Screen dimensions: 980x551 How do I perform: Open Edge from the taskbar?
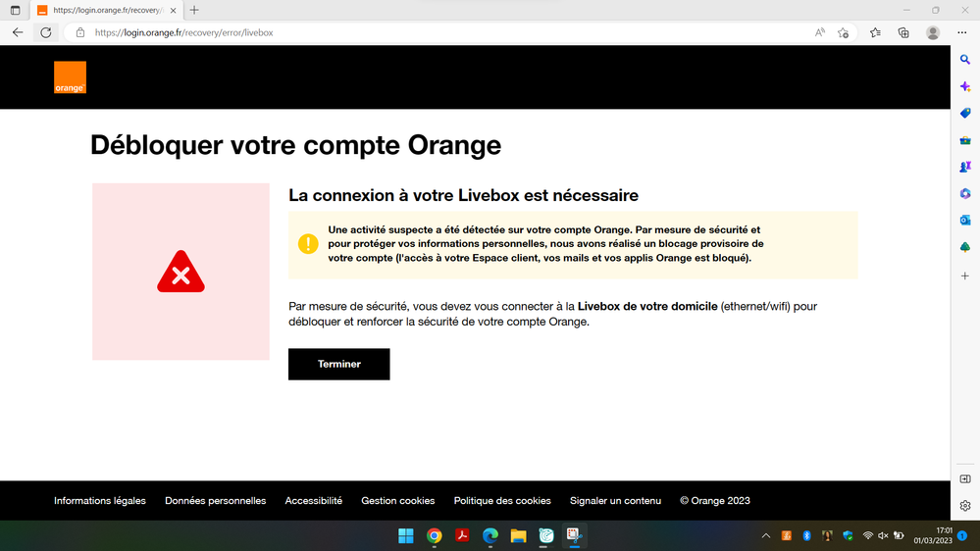pyautogui.click(x=490, y=535)
